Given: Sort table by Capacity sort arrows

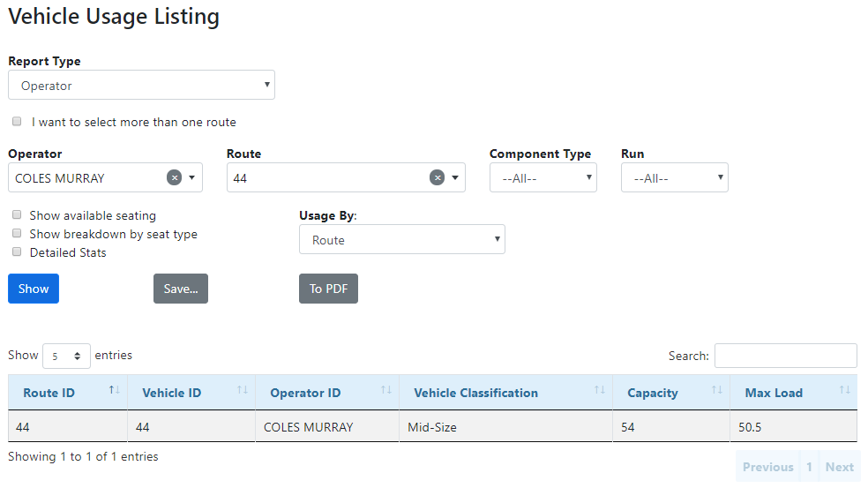Looking at the screenshot, I should (x=717, y=391).
